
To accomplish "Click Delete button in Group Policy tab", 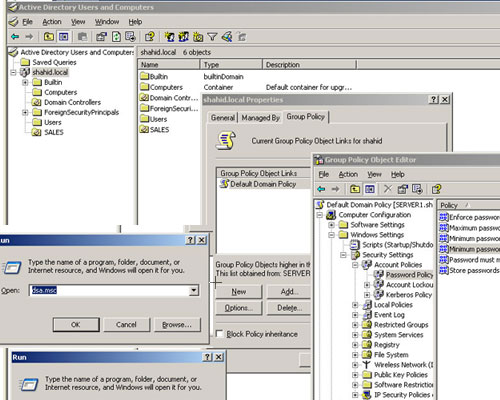I will tap(289, 308).
